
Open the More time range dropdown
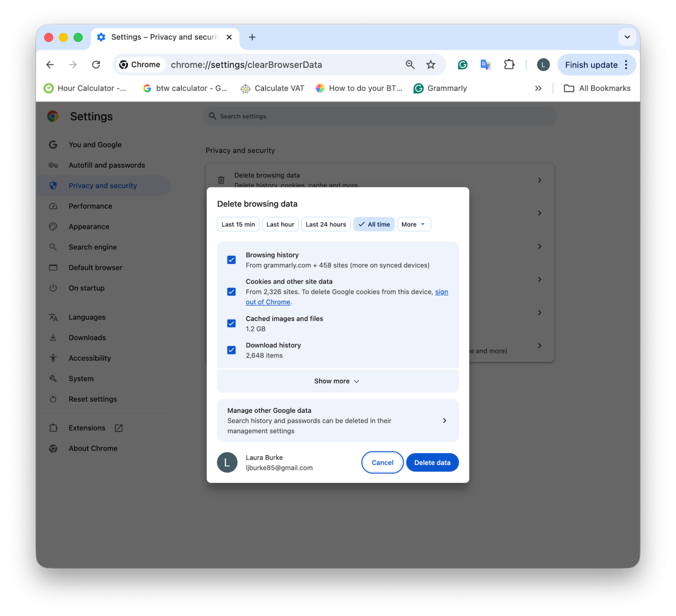tap(413, 224)
